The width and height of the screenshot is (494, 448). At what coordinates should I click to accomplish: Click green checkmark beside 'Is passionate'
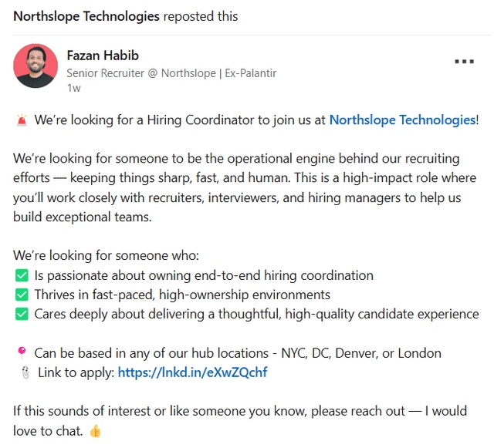click(x=22, y=275)
